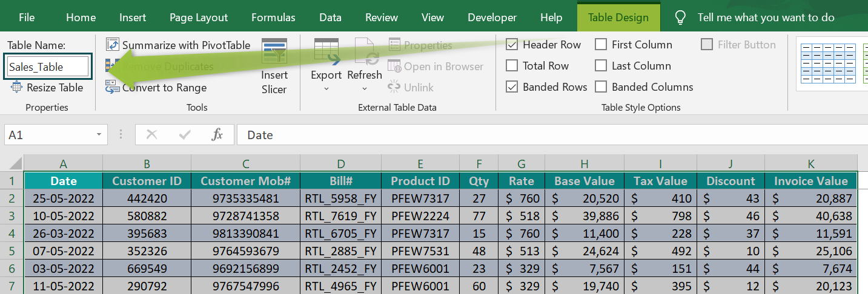Click the Table Name field Sales_Table

coord(48,67)
